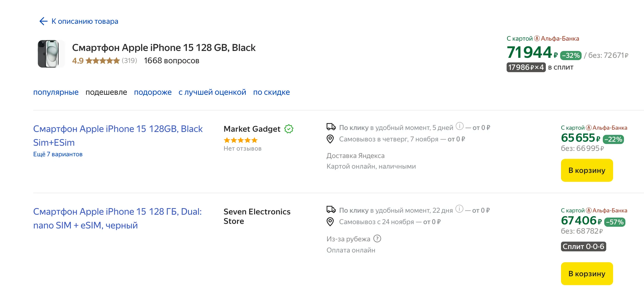Sort offers by по скидке
644x292 pixels.
271,92
